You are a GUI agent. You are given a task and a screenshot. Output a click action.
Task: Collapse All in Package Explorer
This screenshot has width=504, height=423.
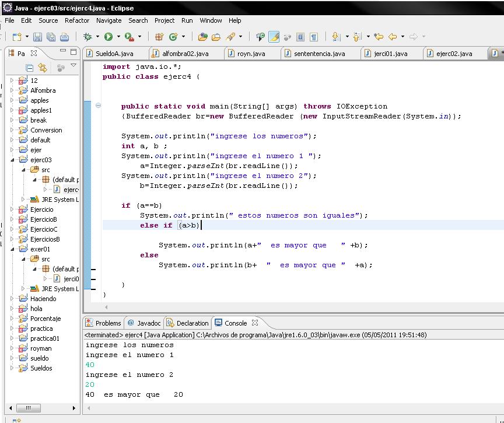[29, 67]
